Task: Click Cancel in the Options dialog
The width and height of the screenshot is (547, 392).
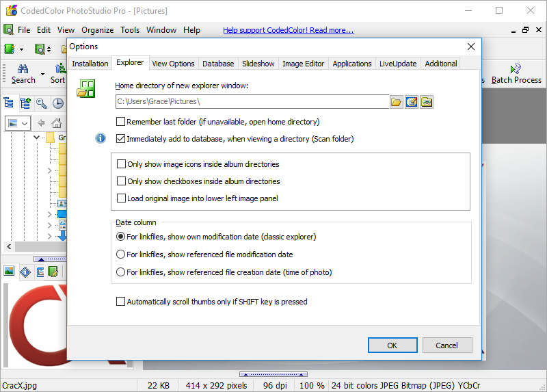Action: (x=447, y=345)
